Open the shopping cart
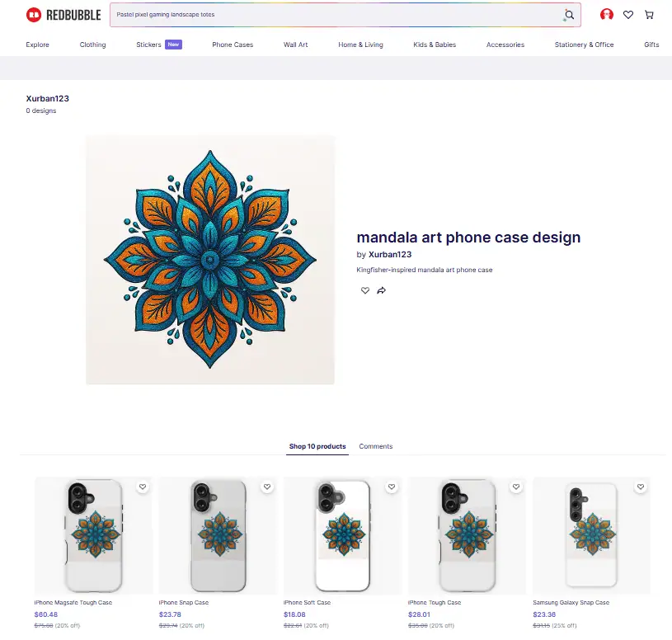This screenshot has width=672, height=640. [x=649, y=15]
